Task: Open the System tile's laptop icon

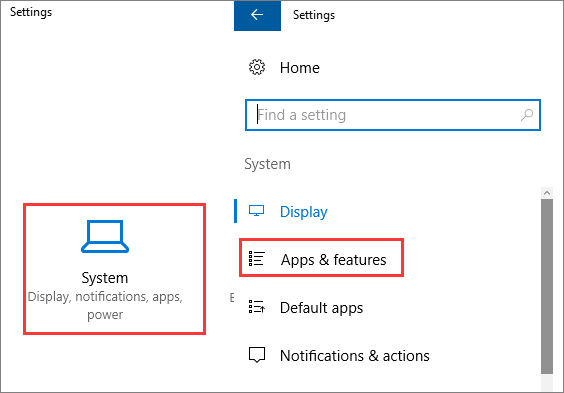Action: click(105, 237)
